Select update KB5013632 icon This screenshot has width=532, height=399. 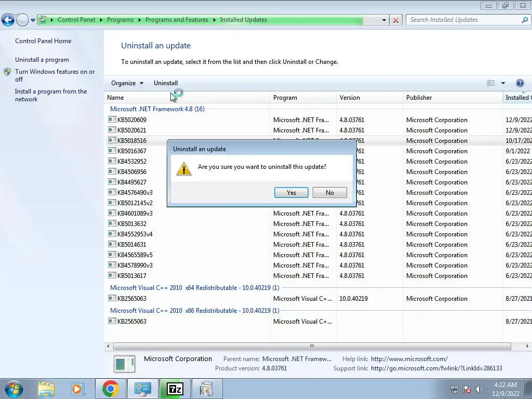pyautogui.click(x=112, y=223)
